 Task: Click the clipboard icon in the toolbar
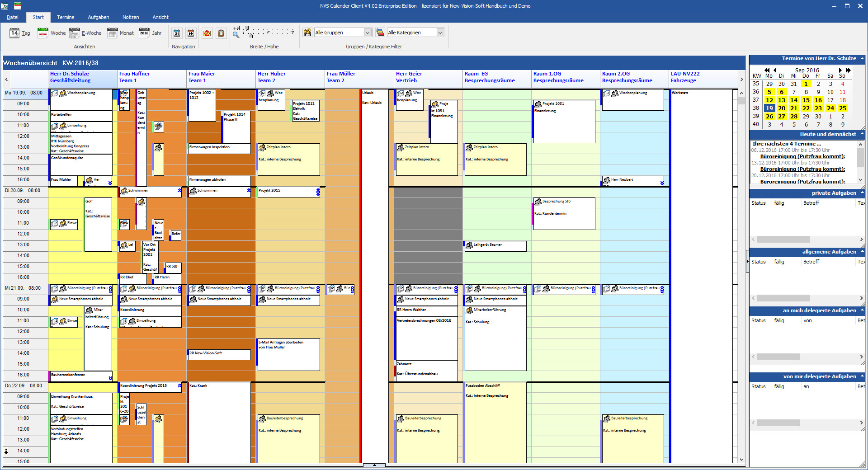tap(221, 33)
